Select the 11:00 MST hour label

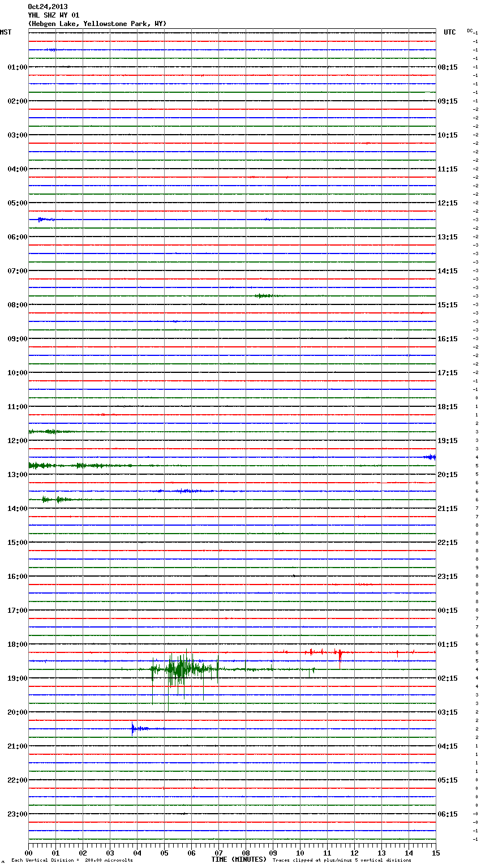[18, 407]
